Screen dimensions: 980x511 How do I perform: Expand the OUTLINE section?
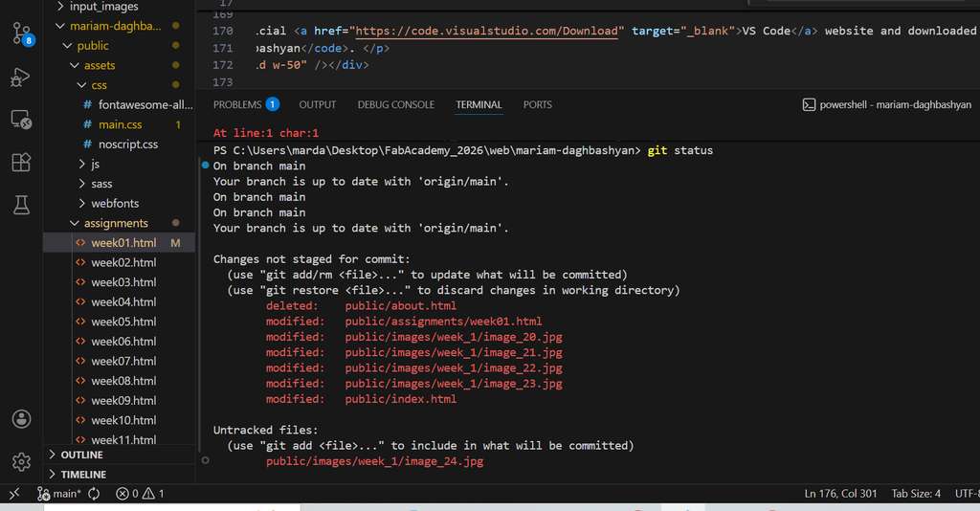coord(81,455)
